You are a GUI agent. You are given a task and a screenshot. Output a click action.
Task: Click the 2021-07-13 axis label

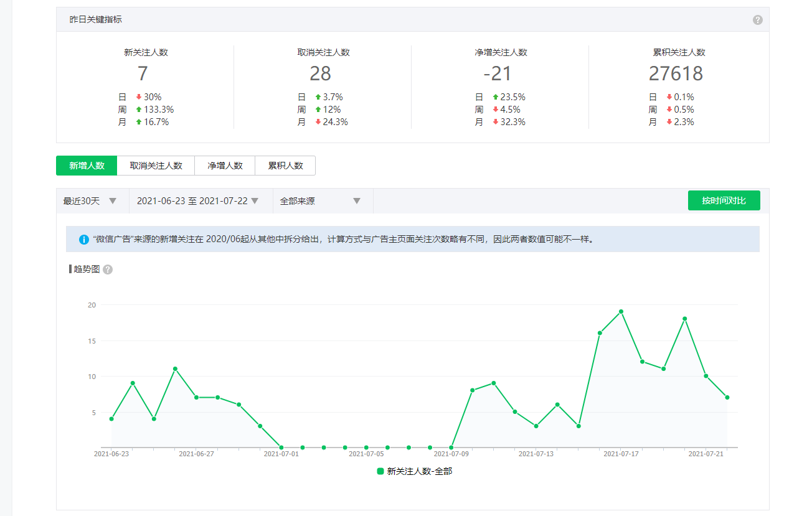click(536, 454)
